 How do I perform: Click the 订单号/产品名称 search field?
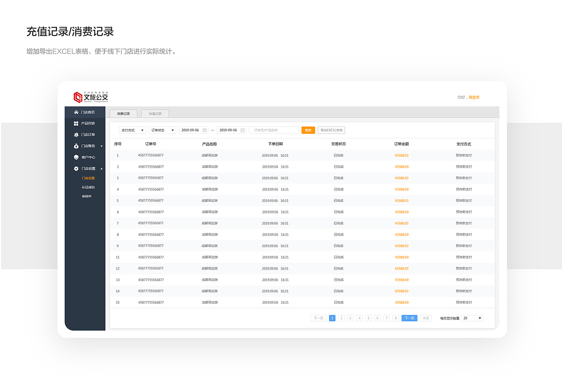pos(274,130)
